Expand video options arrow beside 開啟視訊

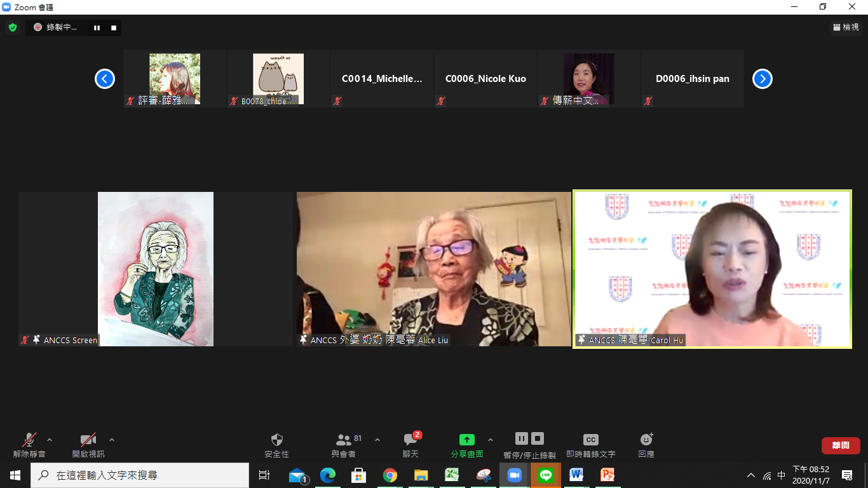112,440
